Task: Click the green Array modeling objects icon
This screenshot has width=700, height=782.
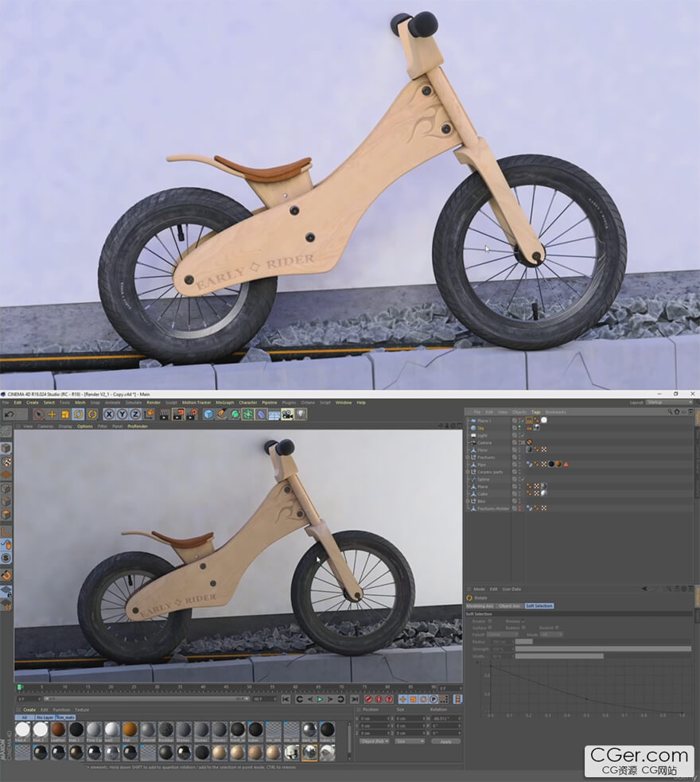Action: 248,414
